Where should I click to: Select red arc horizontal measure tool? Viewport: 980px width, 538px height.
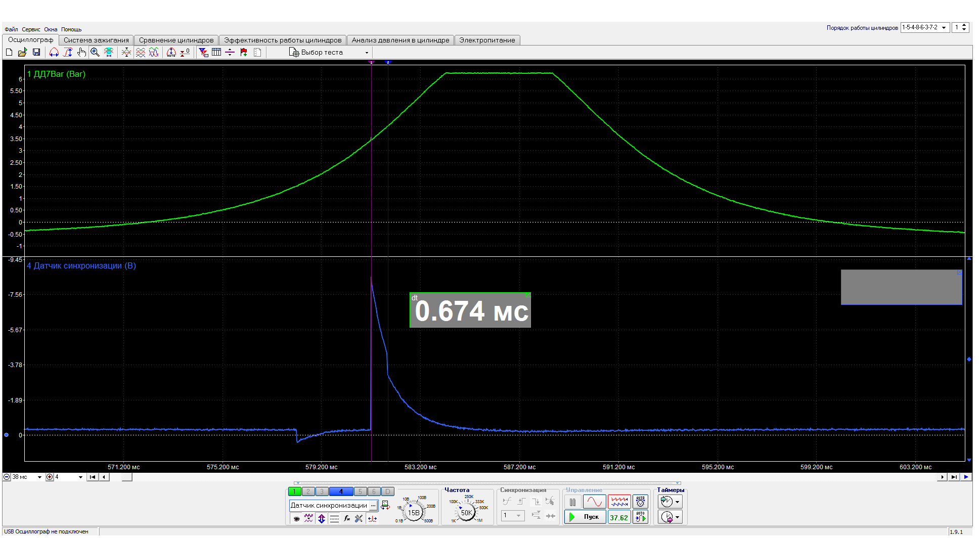pos(54,52)
